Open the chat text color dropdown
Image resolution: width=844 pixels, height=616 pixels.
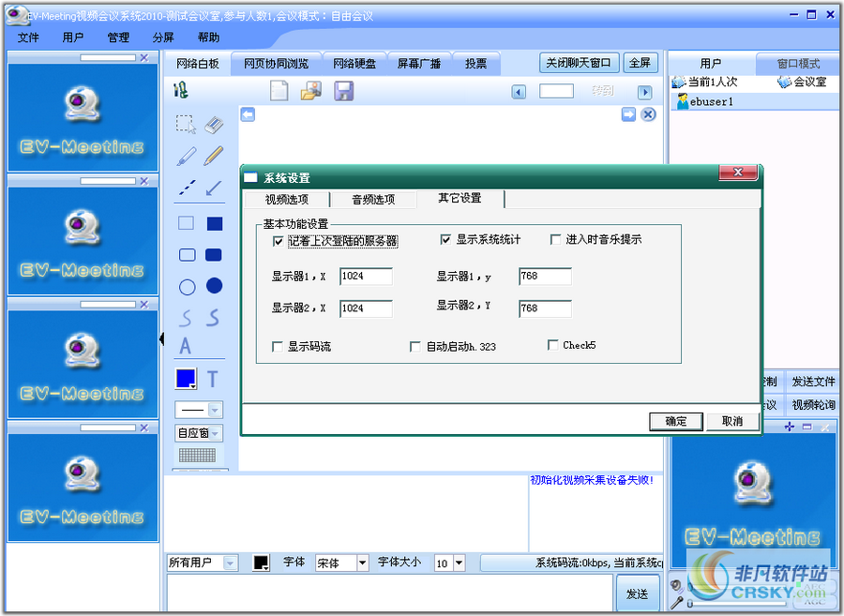click(x=261, y=563)
